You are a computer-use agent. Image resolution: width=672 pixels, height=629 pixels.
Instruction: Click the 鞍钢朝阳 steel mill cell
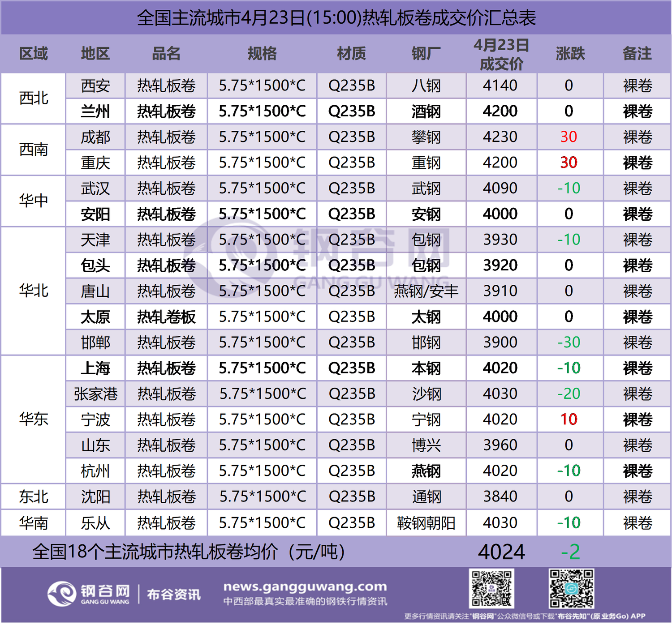tap(426, 523)
